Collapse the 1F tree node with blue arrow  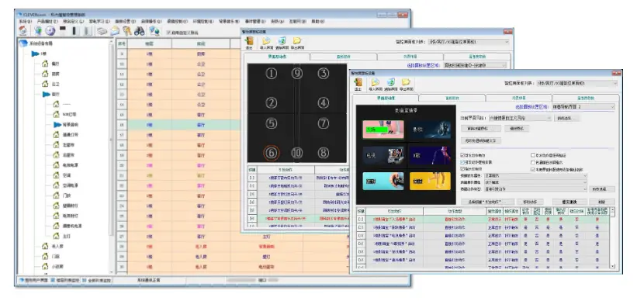36,54
